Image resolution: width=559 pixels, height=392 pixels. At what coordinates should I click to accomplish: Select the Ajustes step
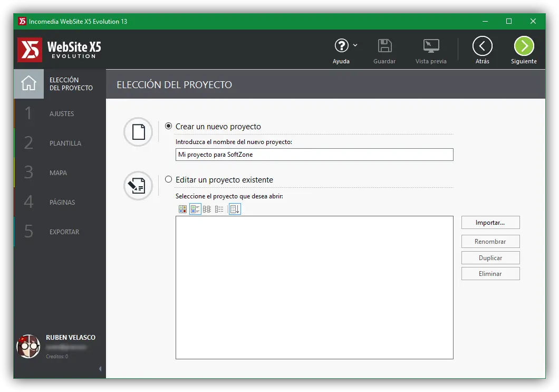coord(60,113)
